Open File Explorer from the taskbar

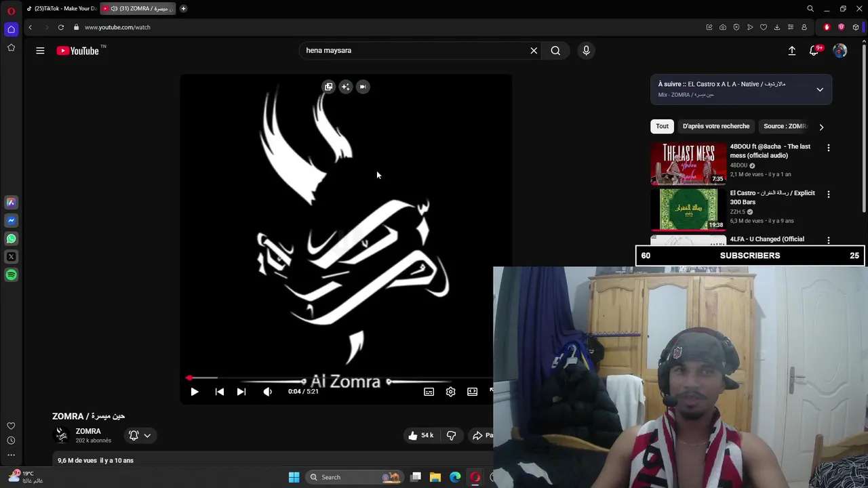click(x=435, y=477)
